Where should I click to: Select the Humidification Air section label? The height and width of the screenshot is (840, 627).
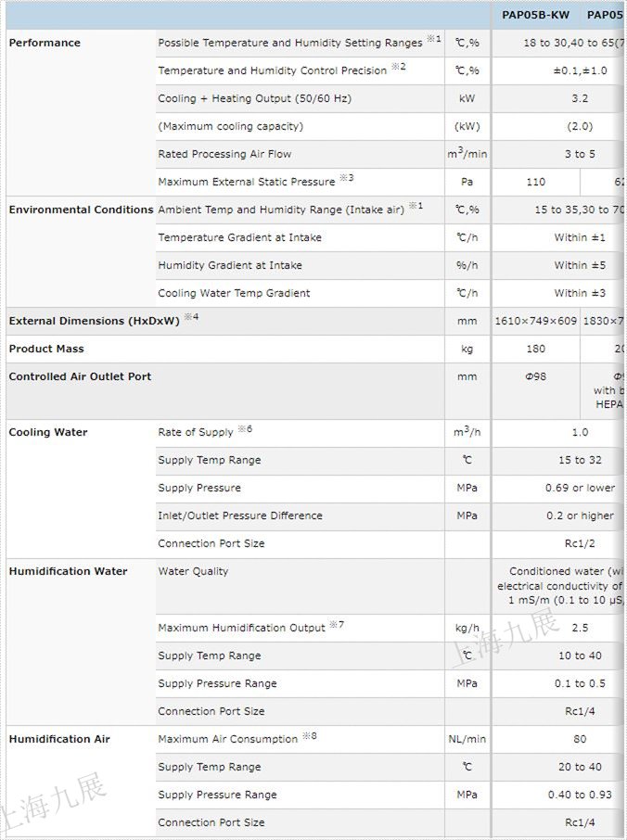tap(59, 739)
